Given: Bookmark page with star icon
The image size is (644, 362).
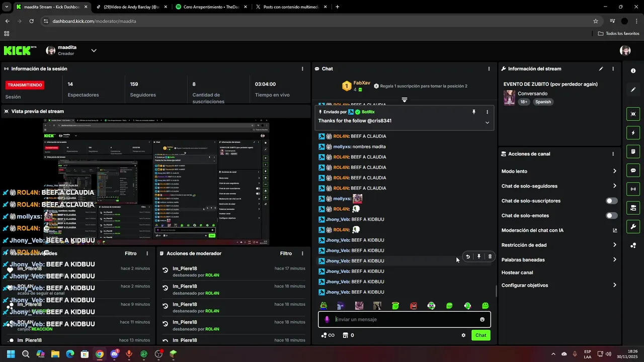Looking at the screenshot, I should click(596, 21).
